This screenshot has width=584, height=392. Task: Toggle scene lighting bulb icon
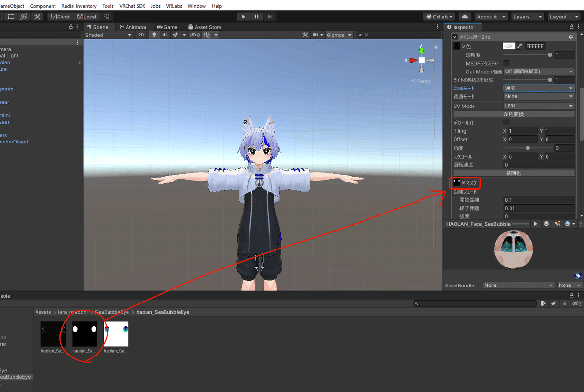click(x=155, y=35)
